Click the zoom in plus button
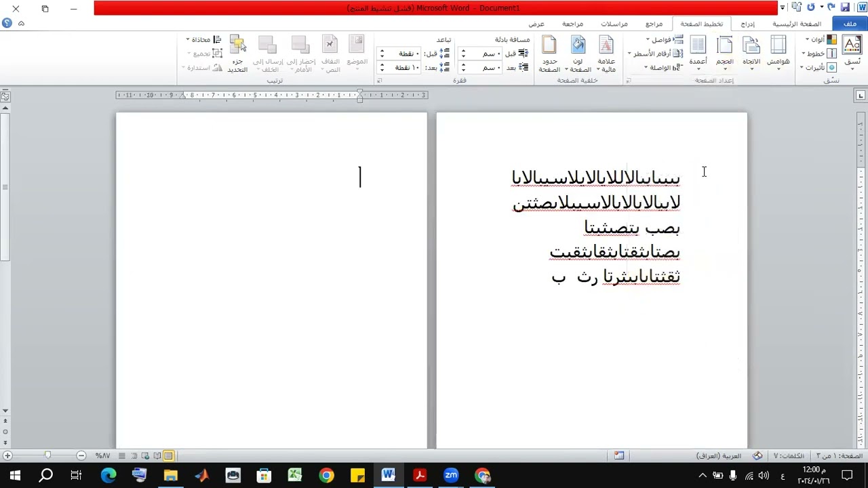 point(7,456)
